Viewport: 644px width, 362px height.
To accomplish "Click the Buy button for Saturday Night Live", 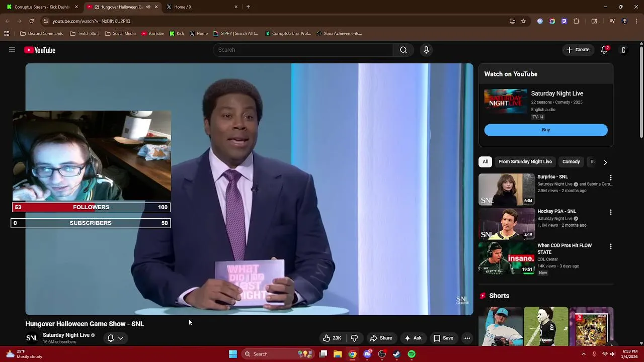I will tap(546, 130).
